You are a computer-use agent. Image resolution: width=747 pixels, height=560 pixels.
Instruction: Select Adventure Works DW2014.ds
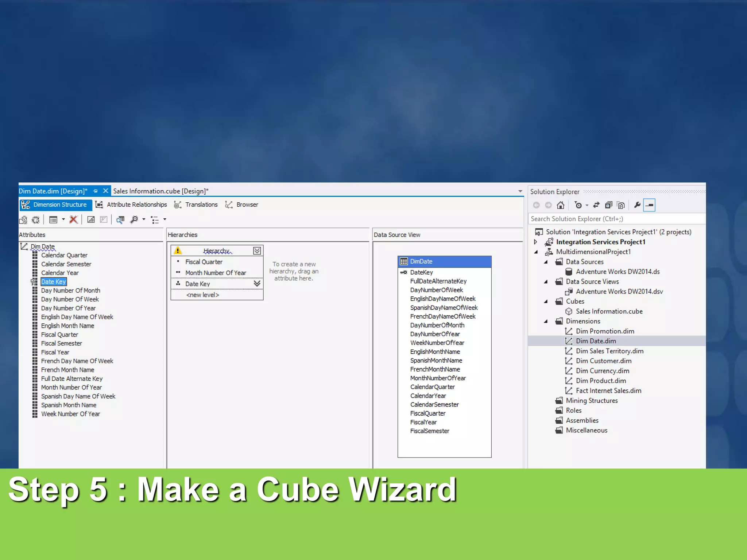click(x=618, y=272)
